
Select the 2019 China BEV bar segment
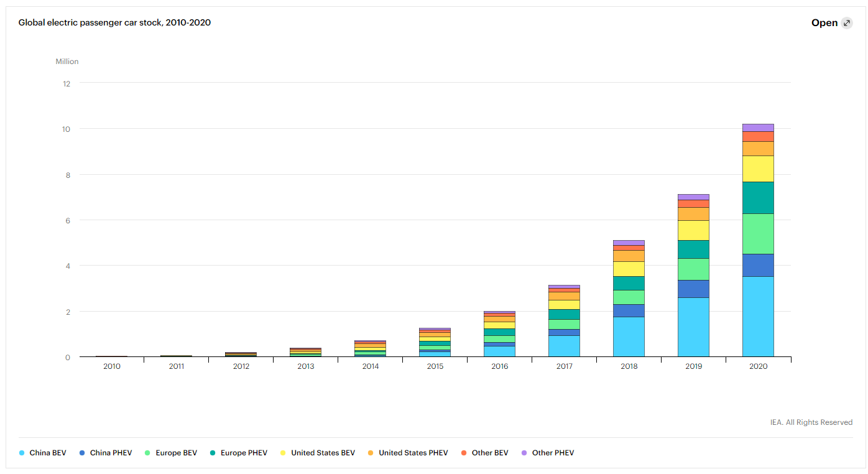(x=693, y=327)
